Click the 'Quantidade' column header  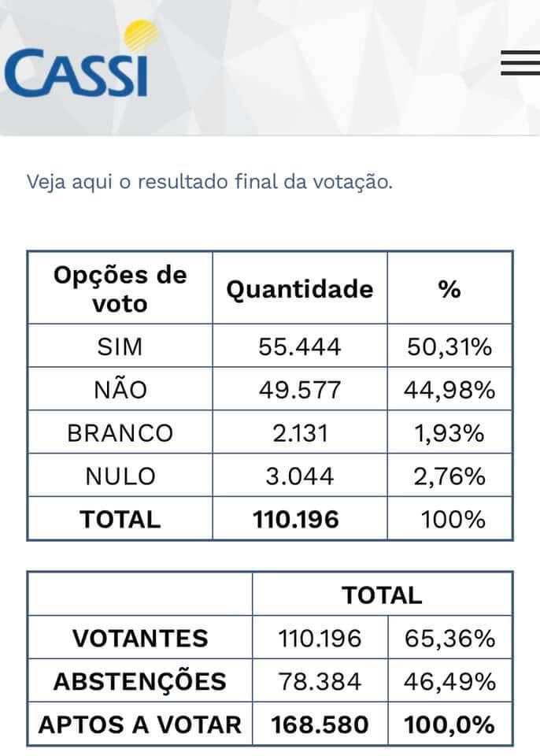pos(300,288)
